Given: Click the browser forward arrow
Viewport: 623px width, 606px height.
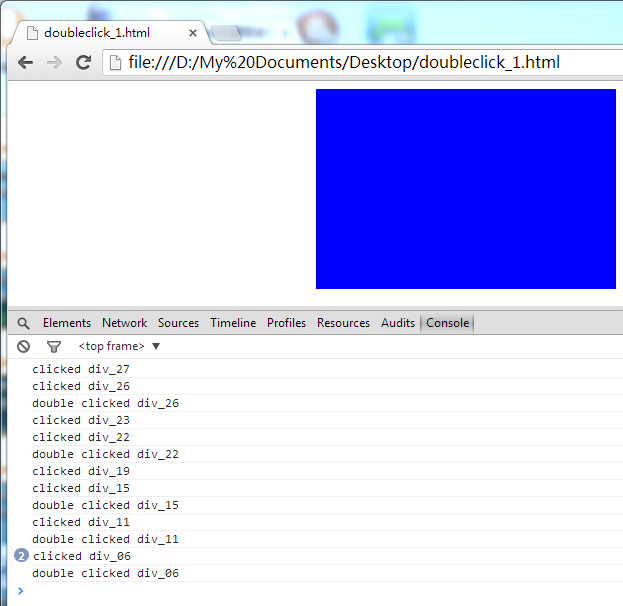Looking at the screenshot, I should pos(55,62).
